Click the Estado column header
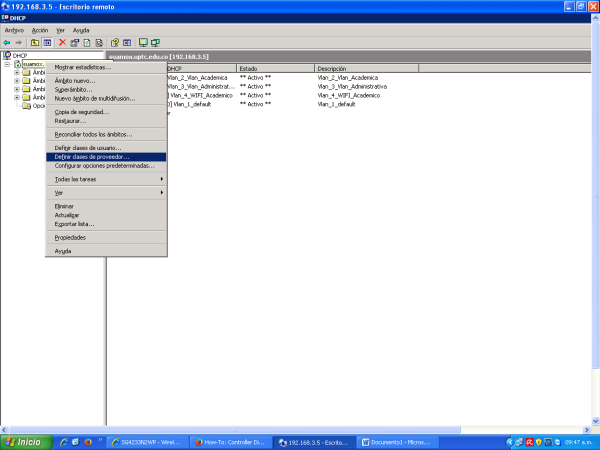The image size is (600, 450). [275, 68]
